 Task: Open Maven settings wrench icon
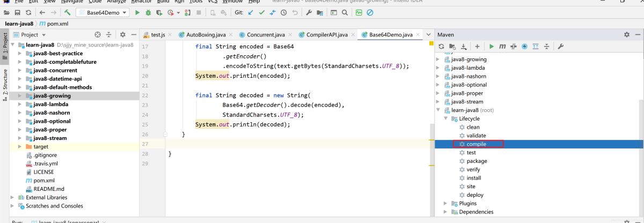click(561, 47)
